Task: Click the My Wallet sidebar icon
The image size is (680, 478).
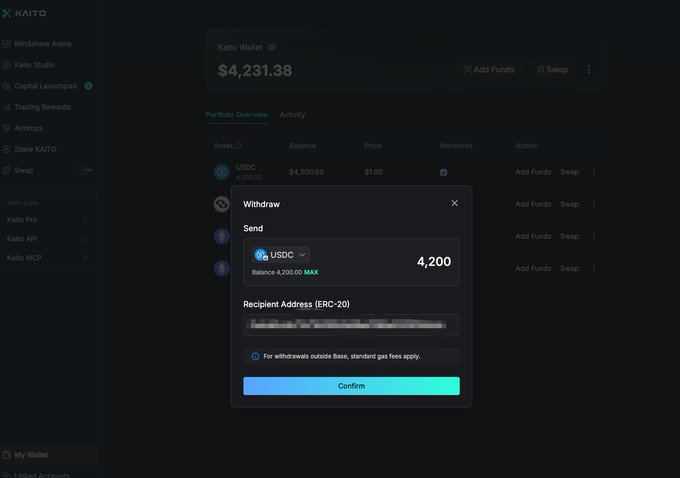Action: tap(7, 455)
